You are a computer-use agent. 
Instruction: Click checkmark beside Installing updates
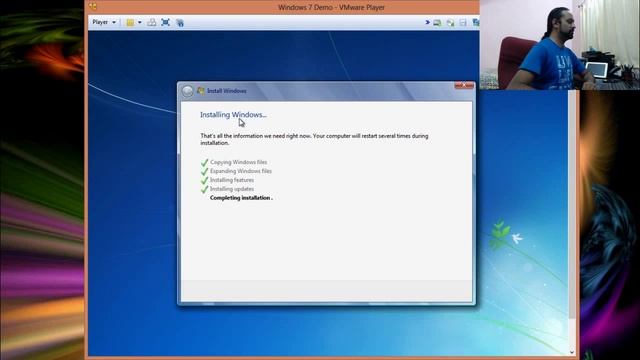[x=204, y=189]
